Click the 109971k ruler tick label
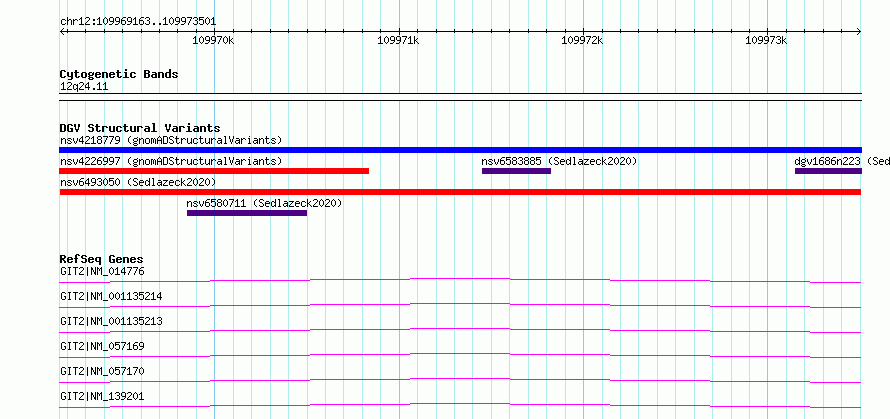 pos(398,40)
